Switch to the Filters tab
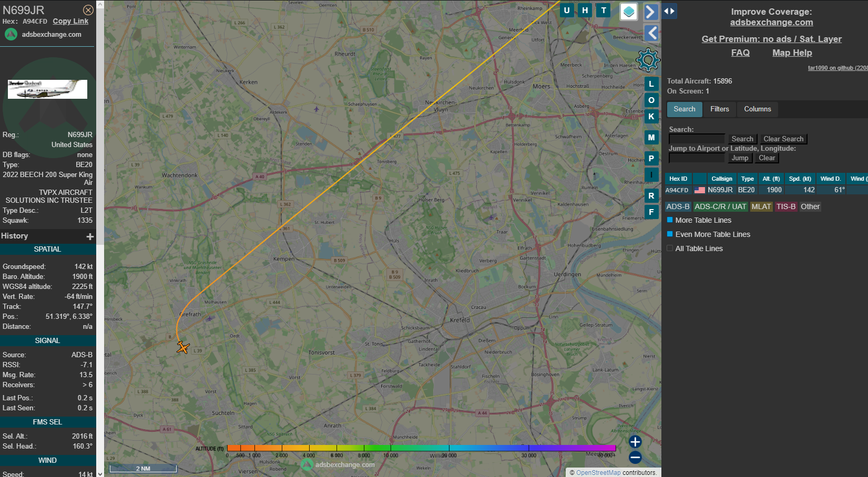868x477 pixels. pyautogui.click(x=720, y=109)
